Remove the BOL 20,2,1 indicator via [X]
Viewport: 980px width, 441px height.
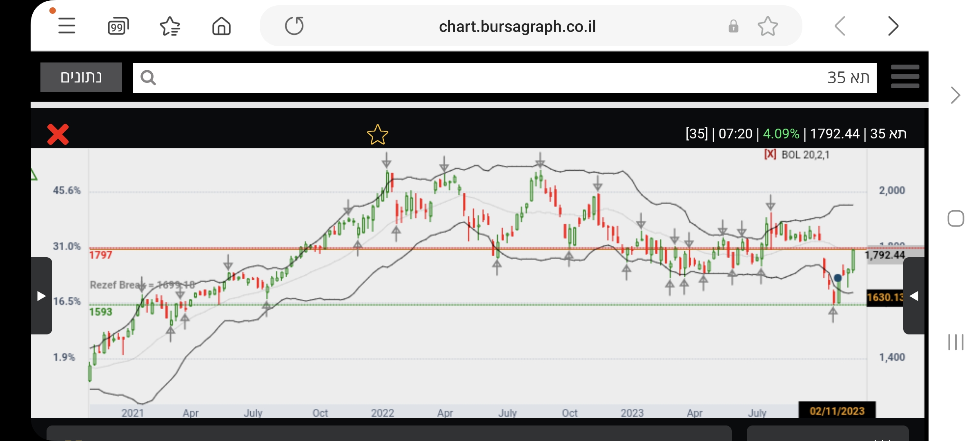[x=770, y=154]
